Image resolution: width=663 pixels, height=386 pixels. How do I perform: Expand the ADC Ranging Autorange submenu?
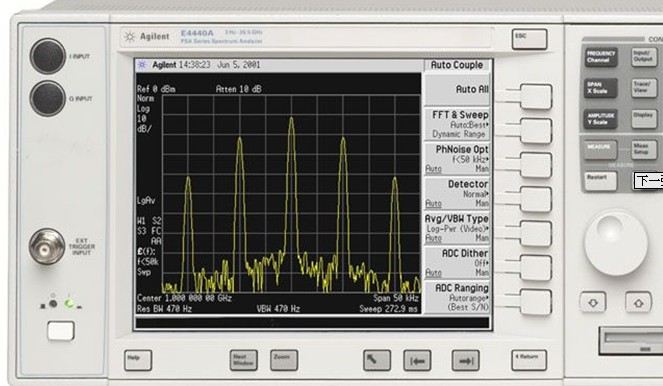[457, 298]
